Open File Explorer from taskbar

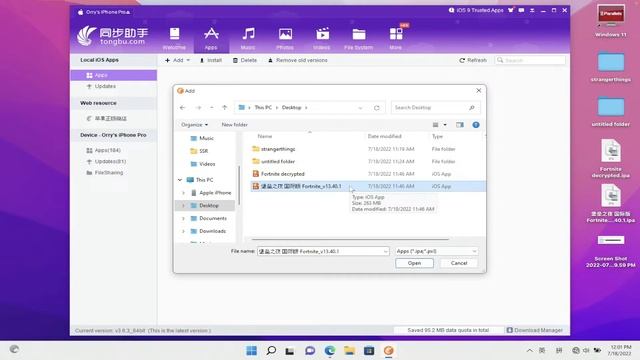[349, 350]
